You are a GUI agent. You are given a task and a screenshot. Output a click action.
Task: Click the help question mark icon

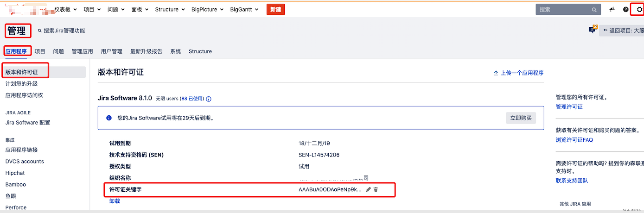625,9
